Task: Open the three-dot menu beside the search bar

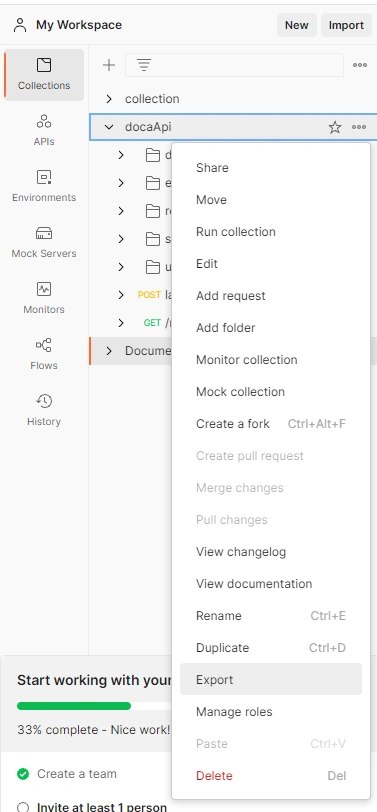Action: [360, 65]
